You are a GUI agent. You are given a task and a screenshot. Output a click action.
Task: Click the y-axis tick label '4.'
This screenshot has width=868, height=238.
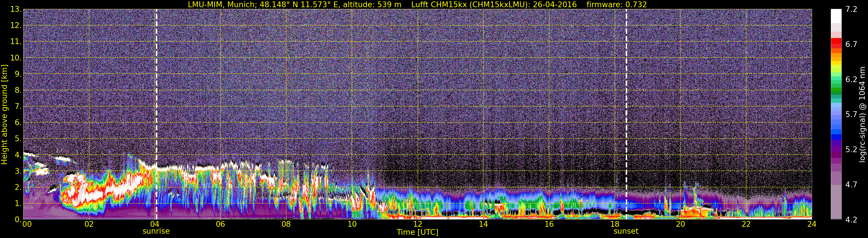pos(18,155)
